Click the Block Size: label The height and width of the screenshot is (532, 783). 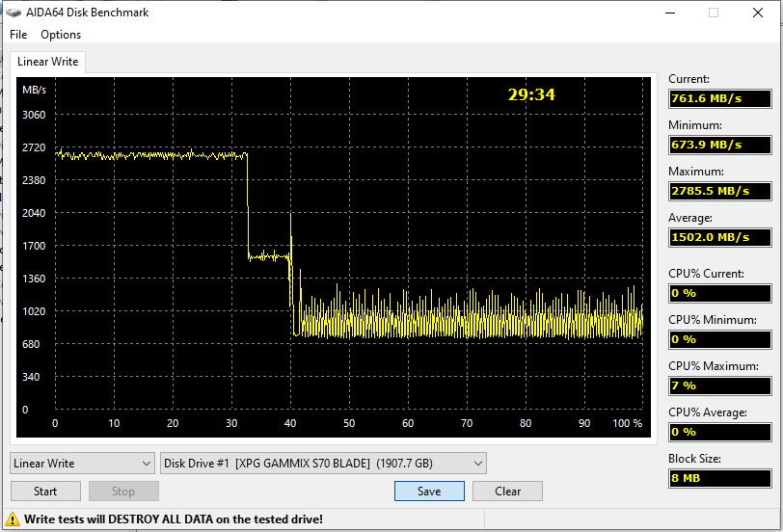coord(694,459)
